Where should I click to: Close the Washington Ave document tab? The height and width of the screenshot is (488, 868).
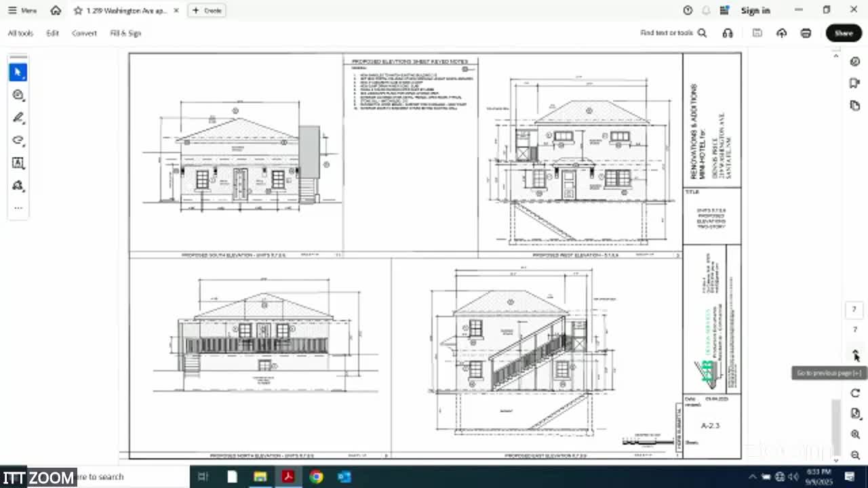(176, 11)
